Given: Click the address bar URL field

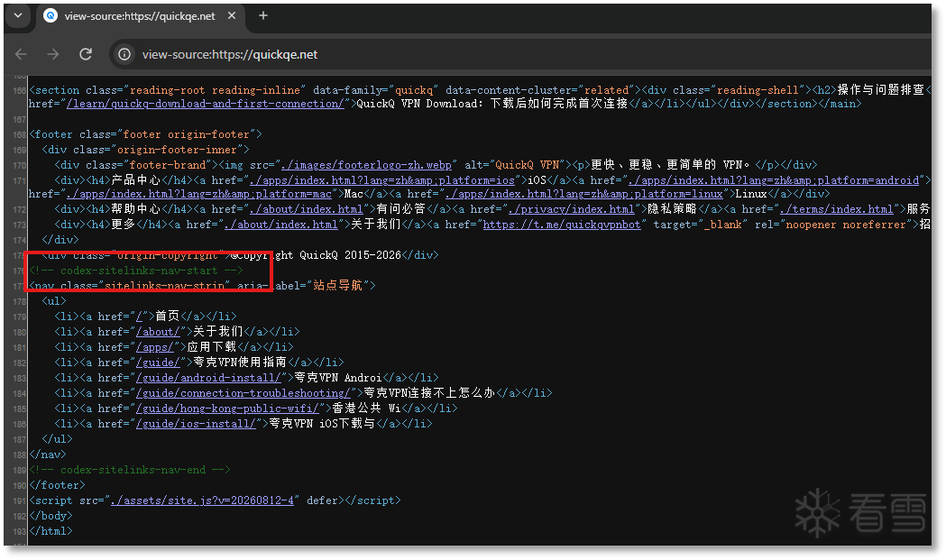Looking at the screenshot, I should tap(230, 54).
